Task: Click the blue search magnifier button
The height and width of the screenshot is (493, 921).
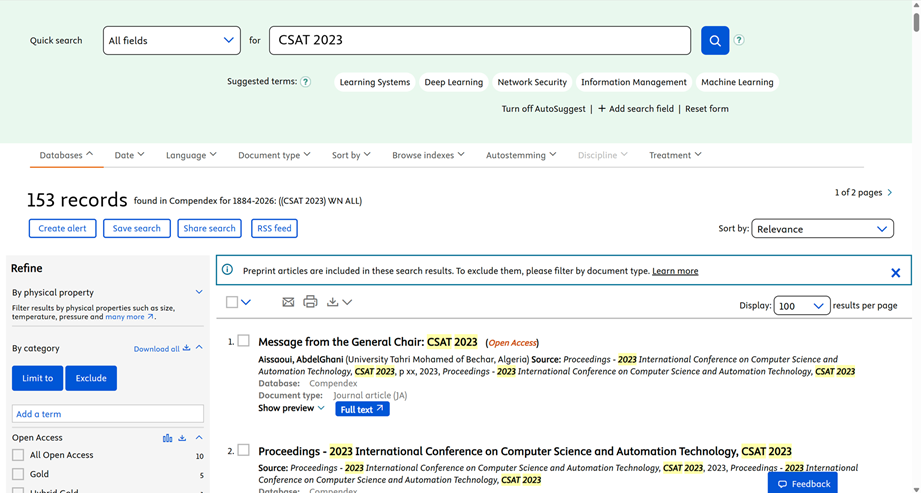Action: [x=714, y=41]
